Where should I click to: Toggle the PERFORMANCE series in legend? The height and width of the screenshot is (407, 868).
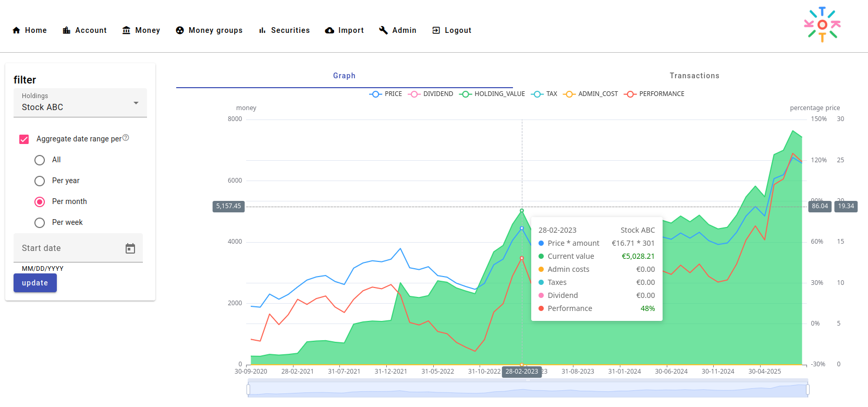pyautogui.click(x=654, y=94)
